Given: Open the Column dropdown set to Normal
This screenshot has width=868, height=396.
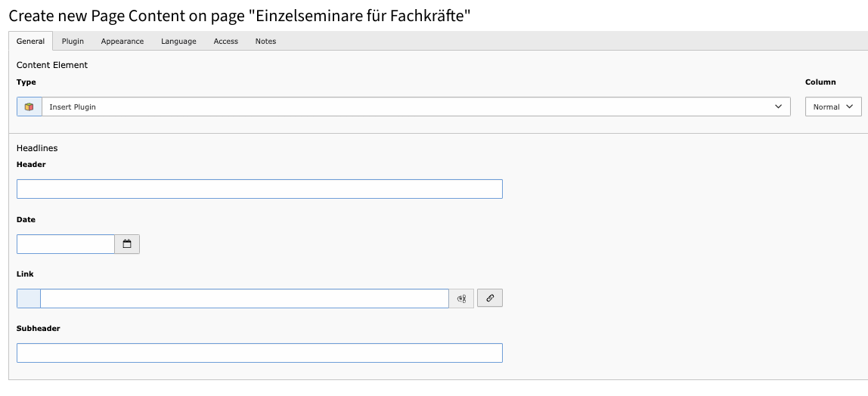Looking at the screenshot, I should coord(833,107).
